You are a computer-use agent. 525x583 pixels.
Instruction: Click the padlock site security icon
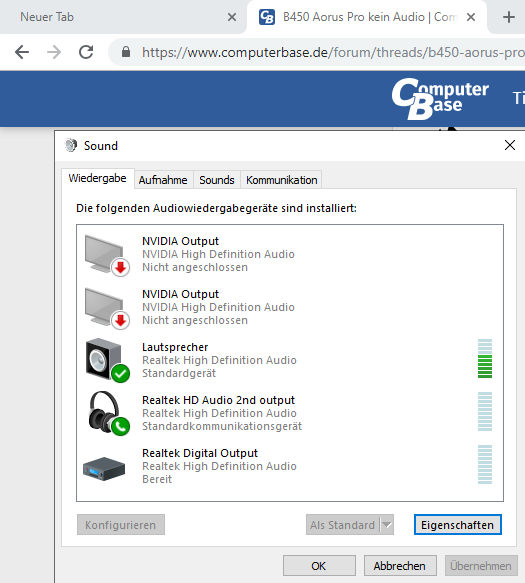point(126,52)
